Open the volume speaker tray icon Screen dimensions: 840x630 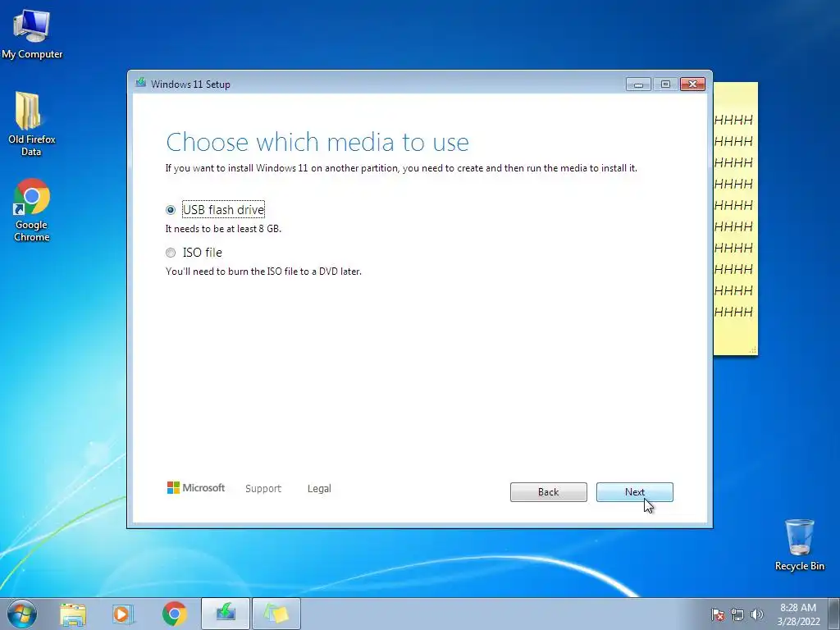[757, 614]
